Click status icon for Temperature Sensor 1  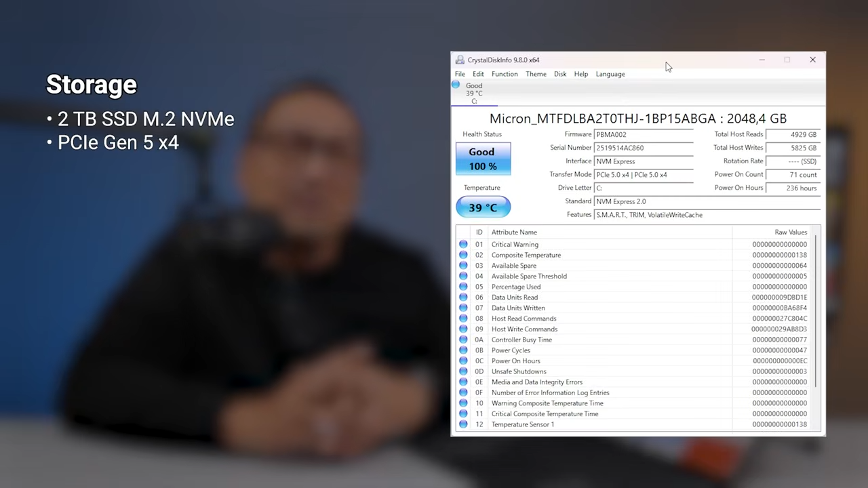(x=463, y=424)
